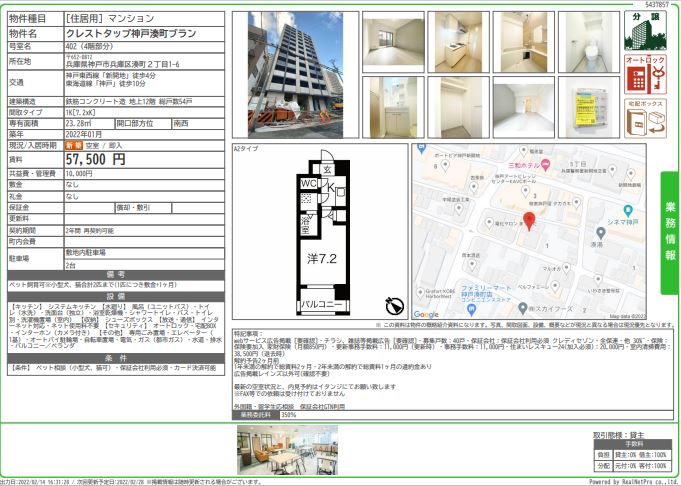Click the ファミリーマート store marker
Screen dimensions: 681x486
point(472,310)
